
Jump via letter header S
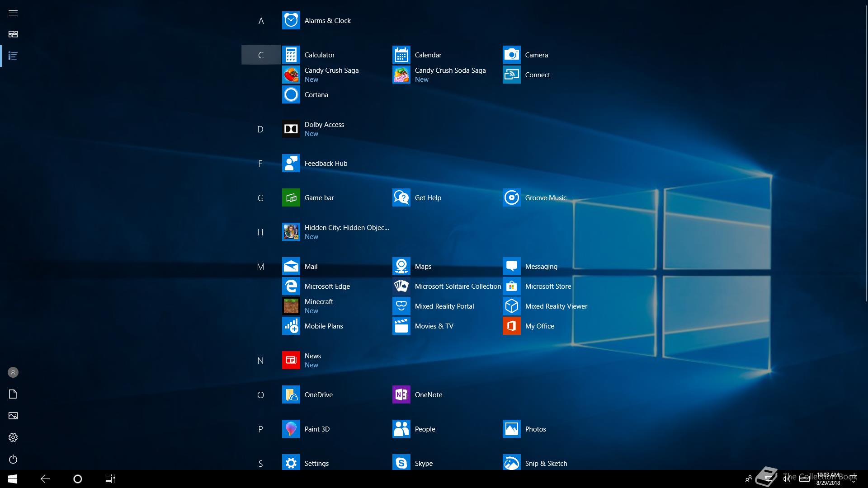pyautogui.click(x=260, y=463)
